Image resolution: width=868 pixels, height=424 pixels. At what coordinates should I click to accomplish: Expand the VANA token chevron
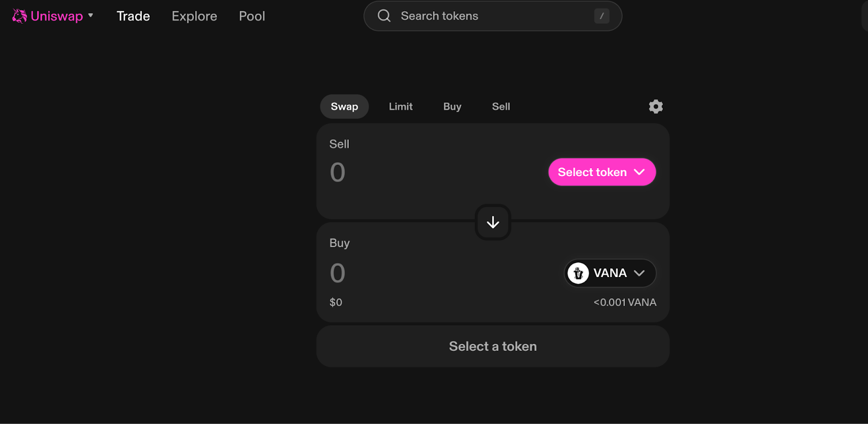640,273
